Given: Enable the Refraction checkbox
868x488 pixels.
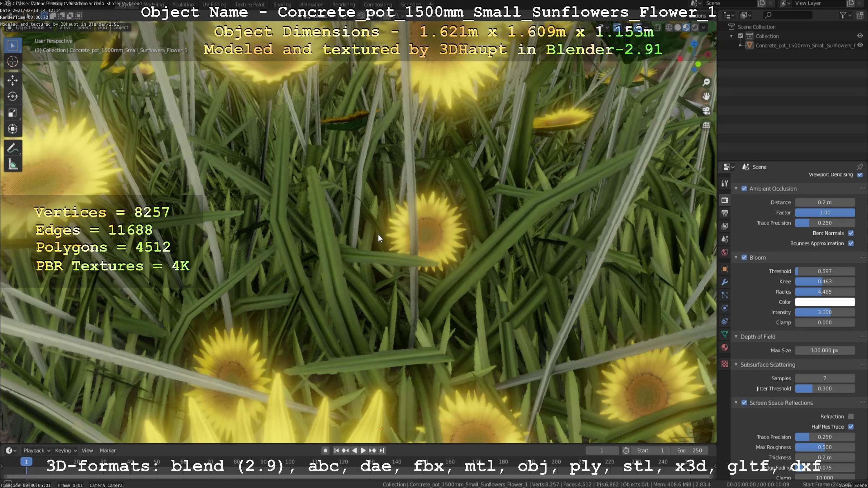Looking at the screenshot, I should tap(851, 416).
